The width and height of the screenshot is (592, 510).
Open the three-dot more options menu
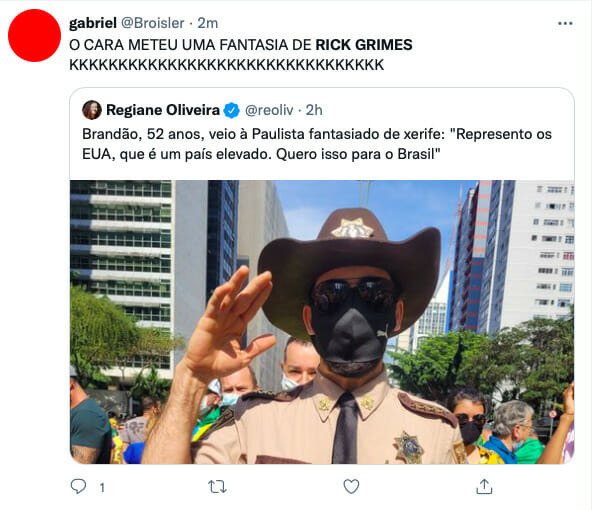pos(565,23)
